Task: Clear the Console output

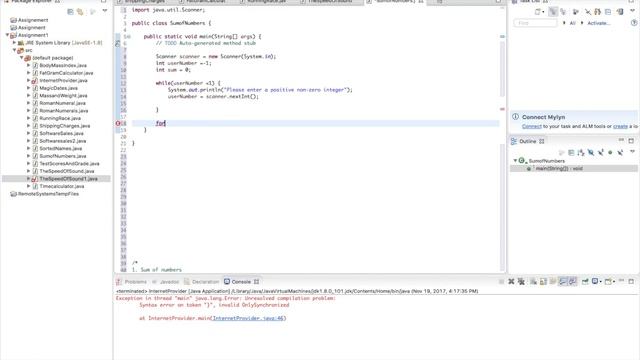Action: pyautogui.click(x=533, y=282)
